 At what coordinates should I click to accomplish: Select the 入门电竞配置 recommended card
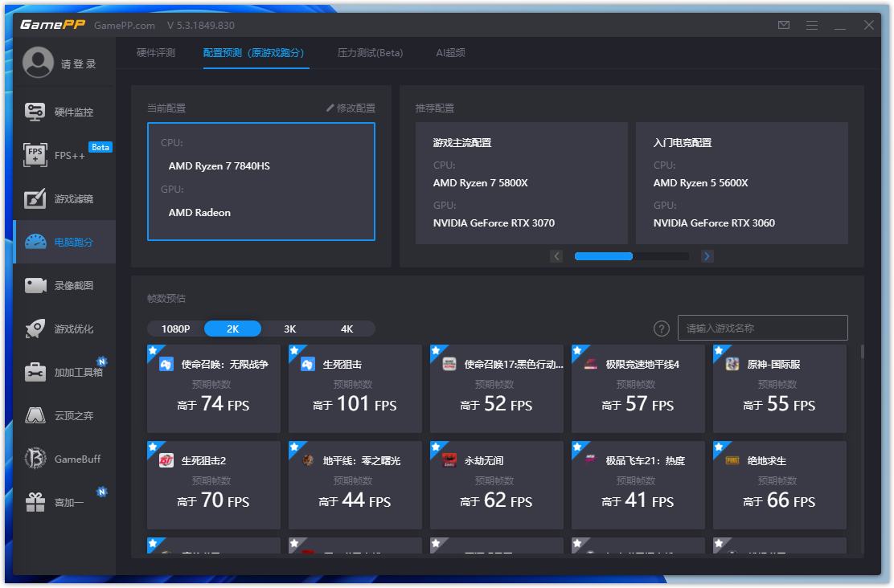[742, 183]
